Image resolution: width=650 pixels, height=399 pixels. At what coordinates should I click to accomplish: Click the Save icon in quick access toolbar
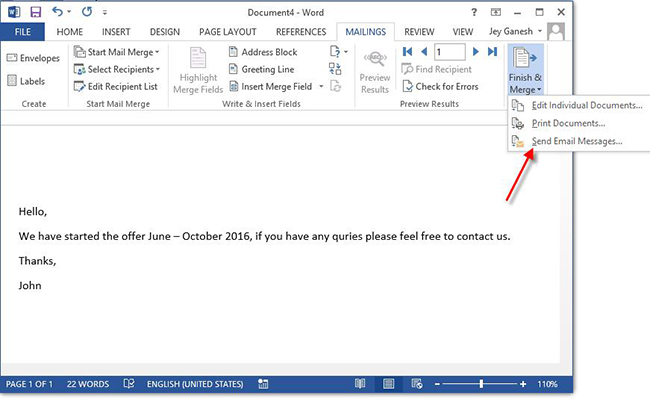tap(36, 12)
